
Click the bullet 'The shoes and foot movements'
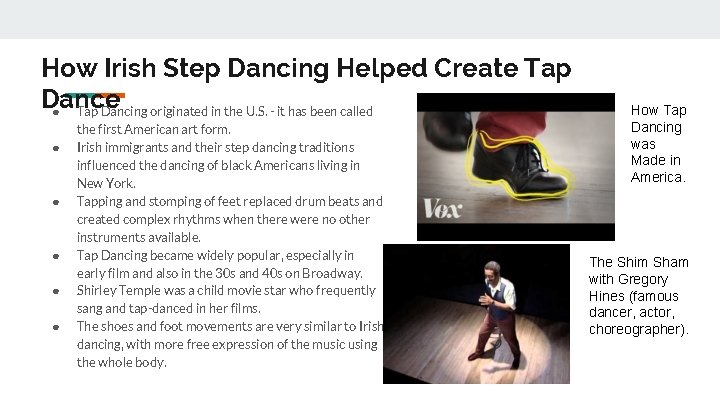click(x=230, y=344)
